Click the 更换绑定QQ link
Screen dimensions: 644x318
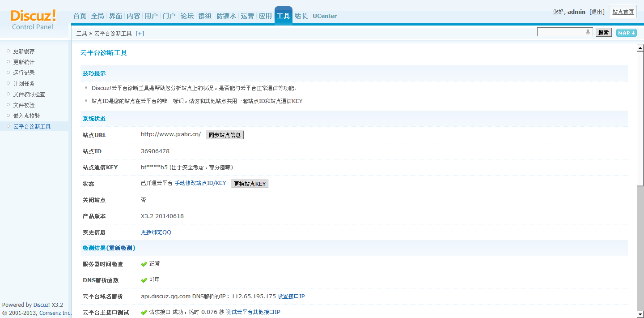tap(156, 232)
